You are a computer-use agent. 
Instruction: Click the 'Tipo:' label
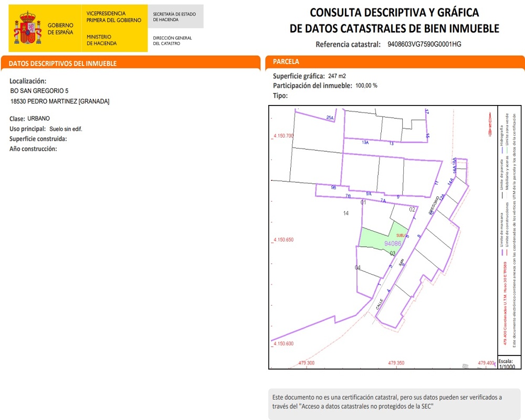(x=280, y=96)
